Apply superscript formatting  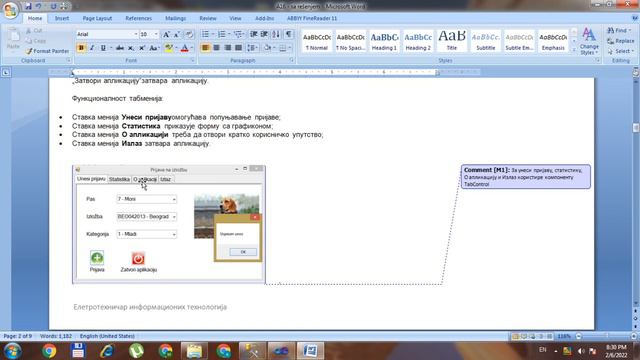(142, 48)
